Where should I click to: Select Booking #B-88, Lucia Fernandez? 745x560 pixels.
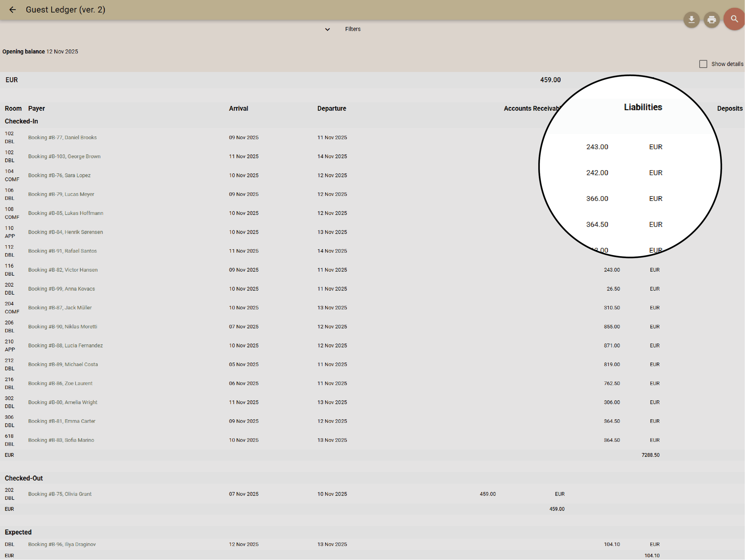[x=65, y=345]
